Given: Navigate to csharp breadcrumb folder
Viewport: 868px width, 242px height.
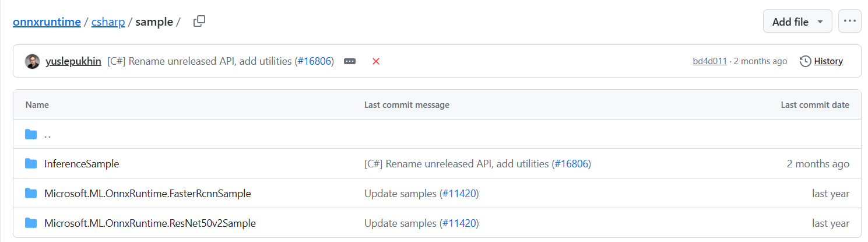Looking at the screenshot, I should [x=108, y=22].
